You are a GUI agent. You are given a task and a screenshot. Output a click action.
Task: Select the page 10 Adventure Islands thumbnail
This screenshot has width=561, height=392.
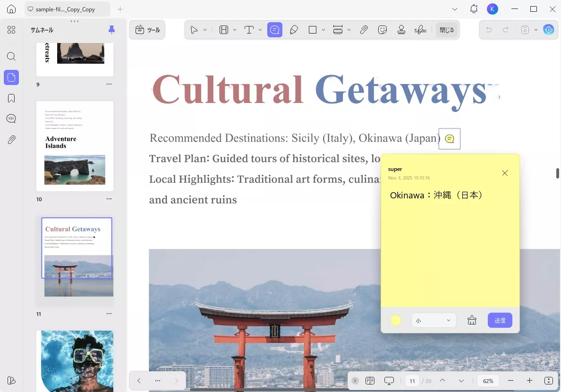pos(75,146)
